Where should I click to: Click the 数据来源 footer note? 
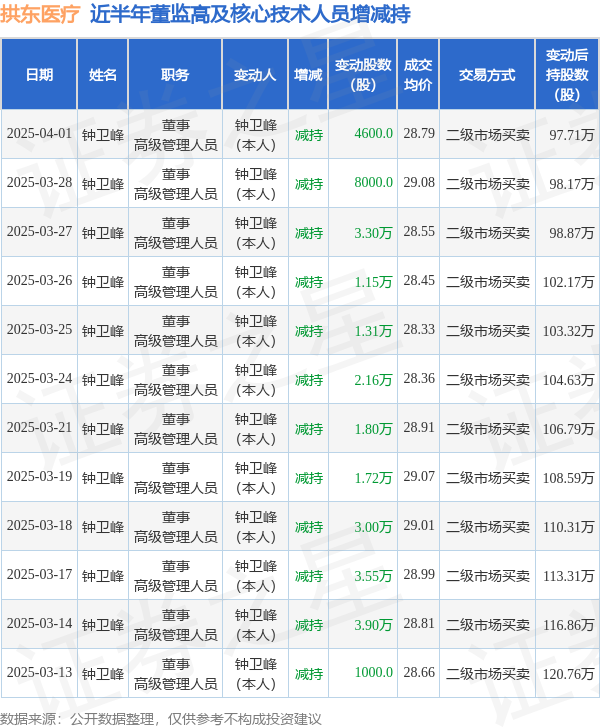161,719
